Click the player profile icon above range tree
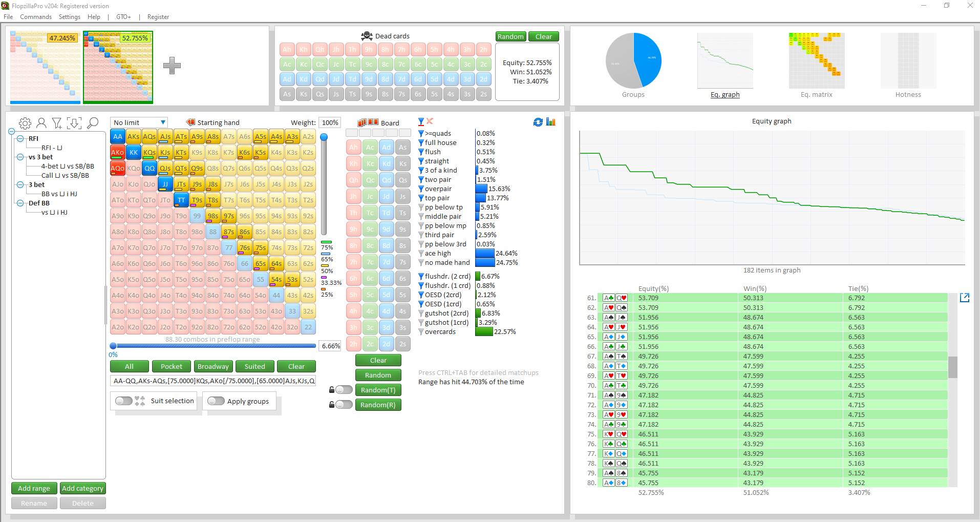Image resolution: width=980 pixels, height=522 pixels. [41, 123]
